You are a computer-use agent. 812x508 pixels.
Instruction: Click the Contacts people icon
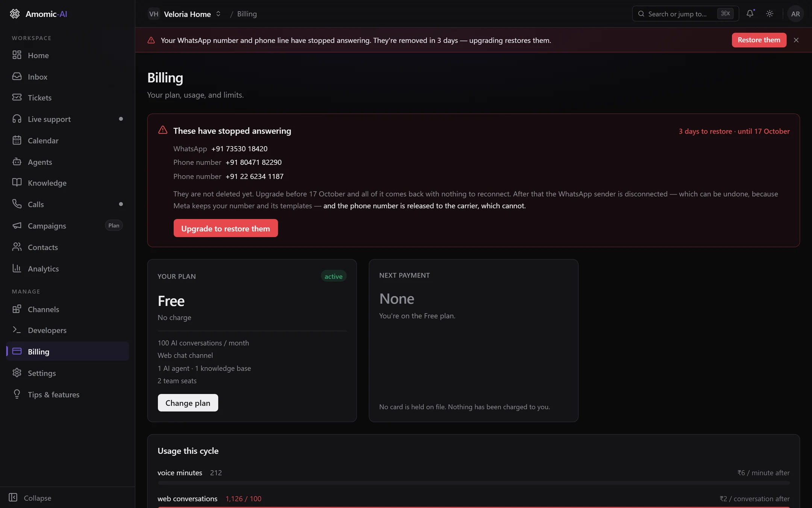pos(17,247)
